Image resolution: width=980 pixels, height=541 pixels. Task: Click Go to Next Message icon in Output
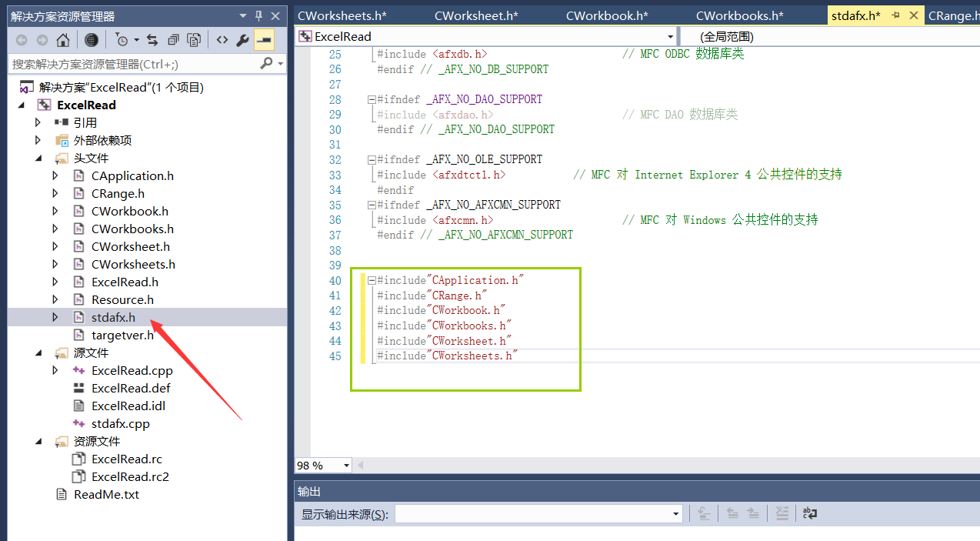point(753,513)
